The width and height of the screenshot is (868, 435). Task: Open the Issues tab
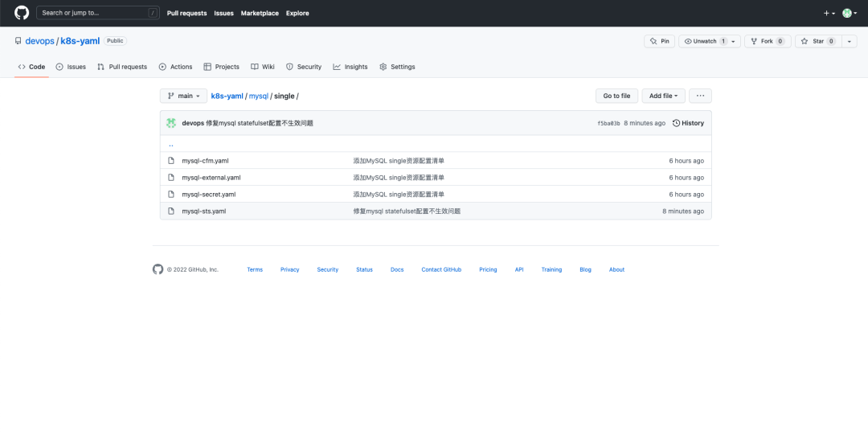point(71,67)
